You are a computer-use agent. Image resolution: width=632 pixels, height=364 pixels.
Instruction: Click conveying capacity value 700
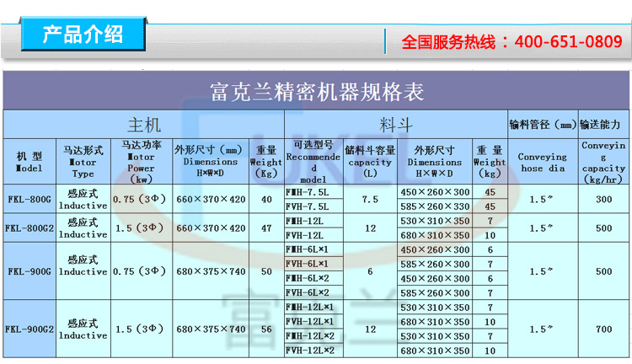603,329
